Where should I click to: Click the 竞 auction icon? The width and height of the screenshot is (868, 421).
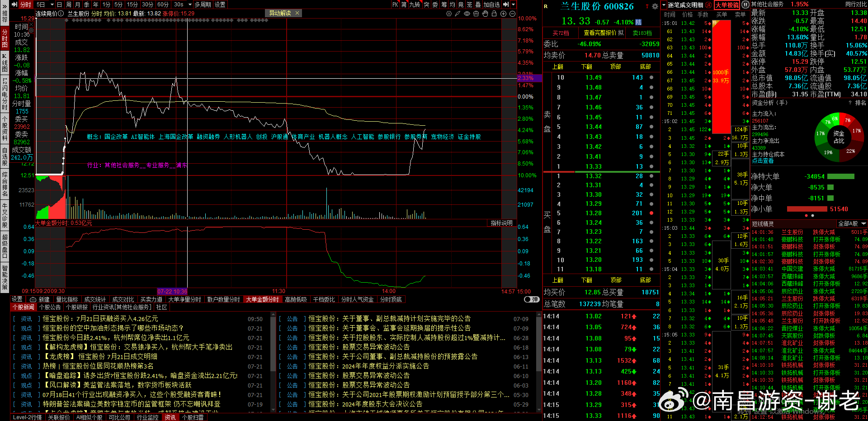click(461, 5)
